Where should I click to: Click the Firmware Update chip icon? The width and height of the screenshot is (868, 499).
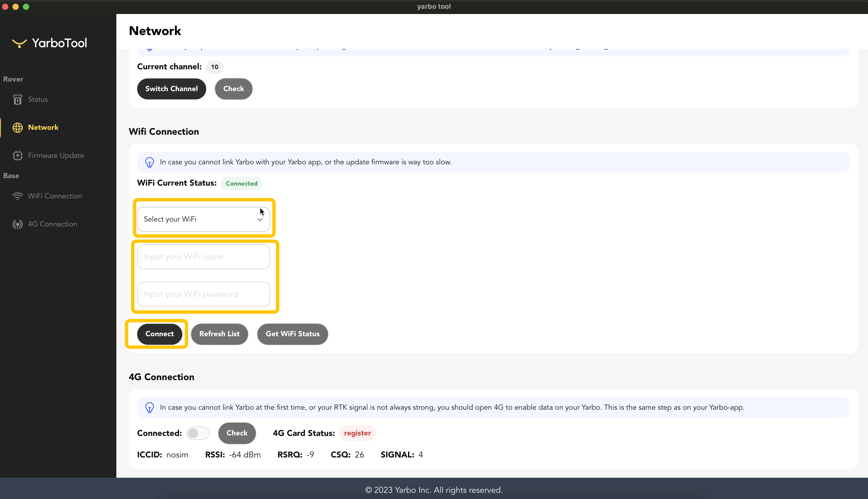[17, 156]
